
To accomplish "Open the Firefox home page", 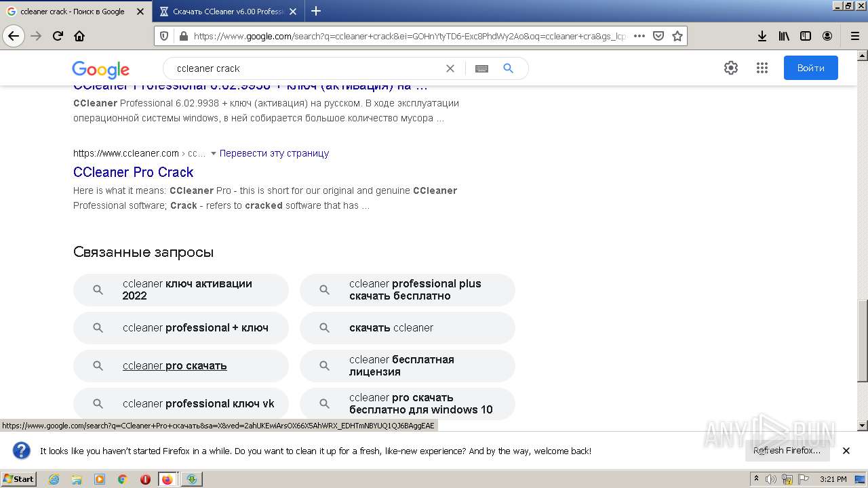I will (x=79, y=36).
